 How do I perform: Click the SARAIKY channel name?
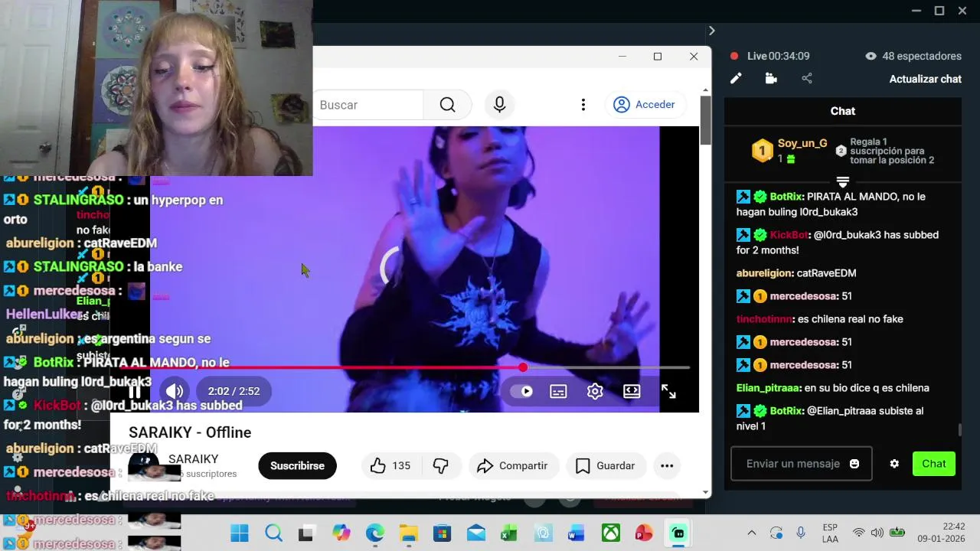point(194,459)
